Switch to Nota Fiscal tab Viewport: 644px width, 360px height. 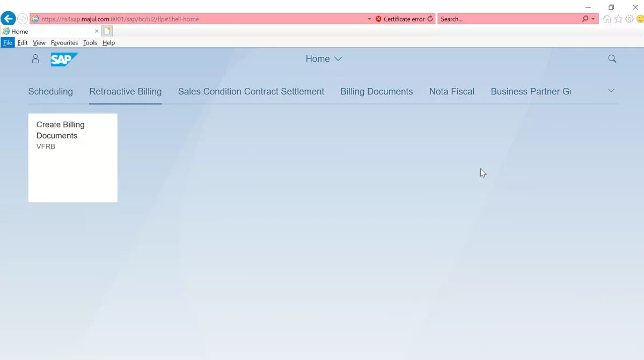(x=452, y=92)
